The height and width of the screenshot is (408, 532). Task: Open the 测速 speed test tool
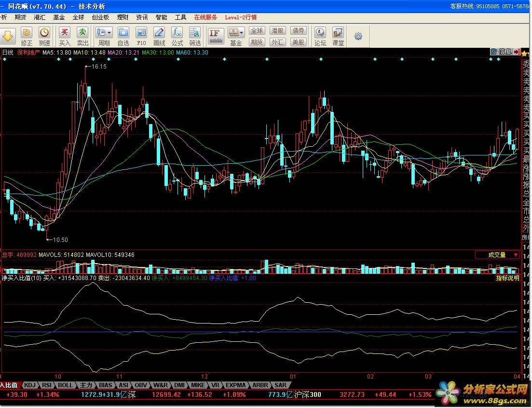pos(44,36)
